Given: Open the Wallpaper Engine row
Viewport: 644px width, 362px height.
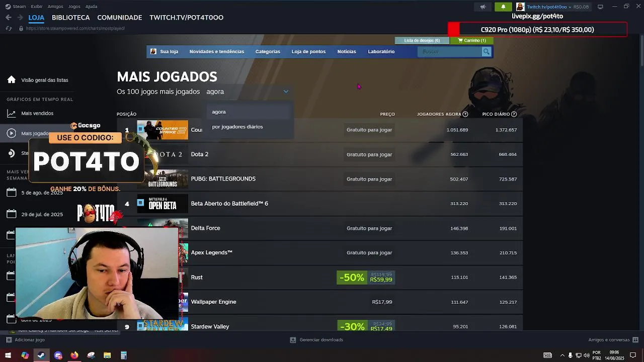Looking at the screenshot, I should pos(320,302).
